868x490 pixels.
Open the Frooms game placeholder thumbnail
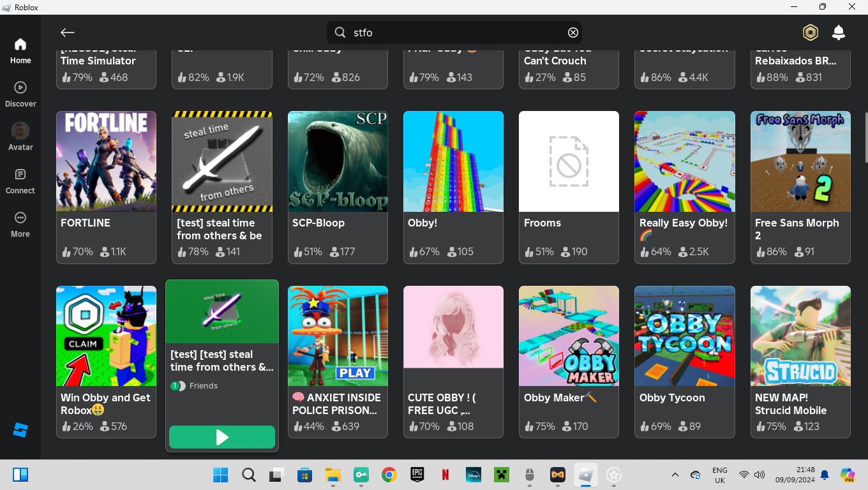pos(569,161)
